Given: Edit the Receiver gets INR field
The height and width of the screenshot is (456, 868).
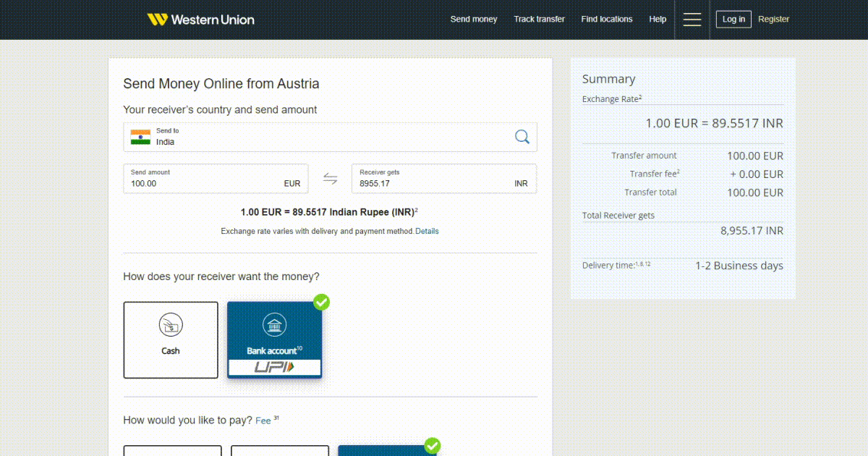Looking at the screenshot, I should coord(444,179).
